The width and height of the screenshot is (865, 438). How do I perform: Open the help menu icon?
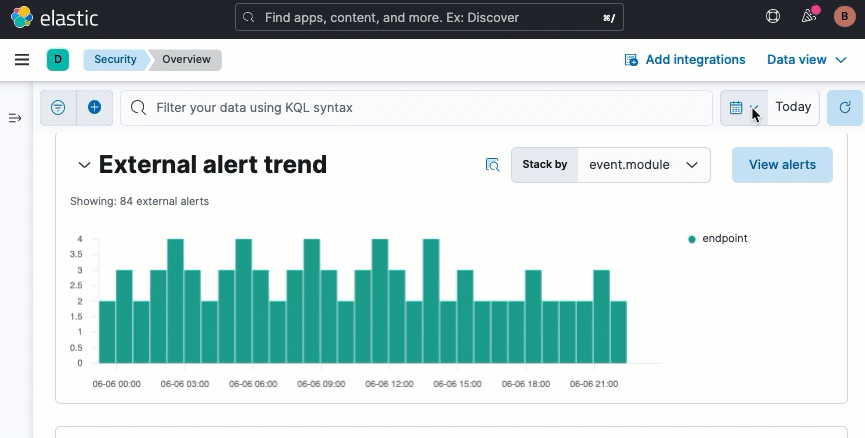click(x=773, y=17)
